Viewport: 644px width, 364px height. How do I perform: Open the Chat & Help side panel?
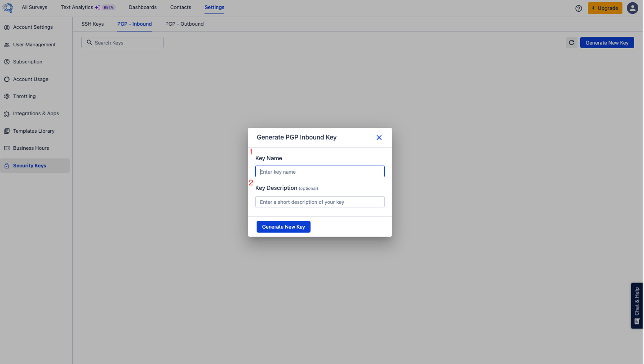click(x=637, y=306)
